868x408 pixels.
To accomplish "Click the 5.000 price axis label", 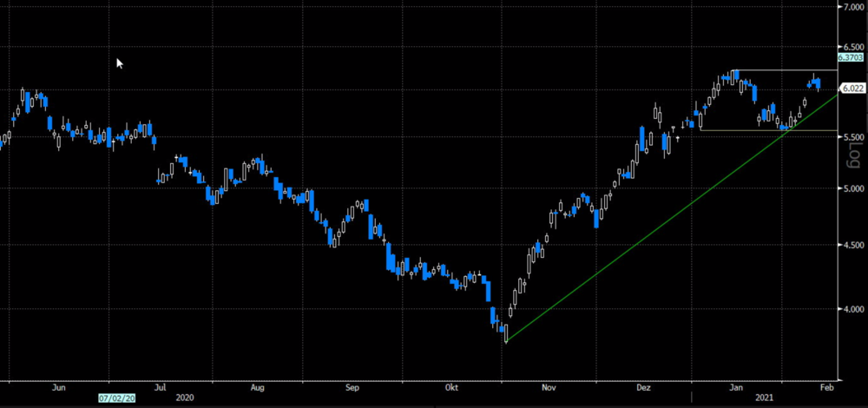I will point(852,188).
